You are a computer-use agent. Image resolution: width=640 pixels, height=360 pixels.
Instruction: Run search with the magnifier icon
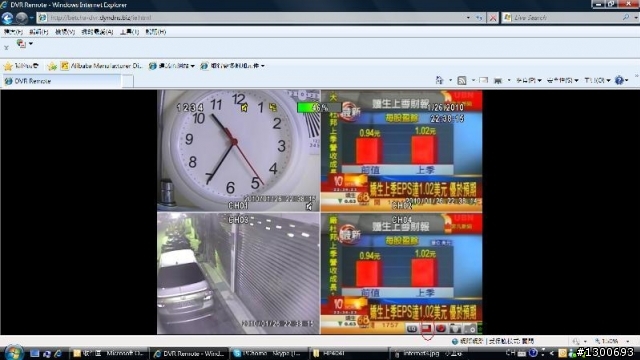point(626,18)
